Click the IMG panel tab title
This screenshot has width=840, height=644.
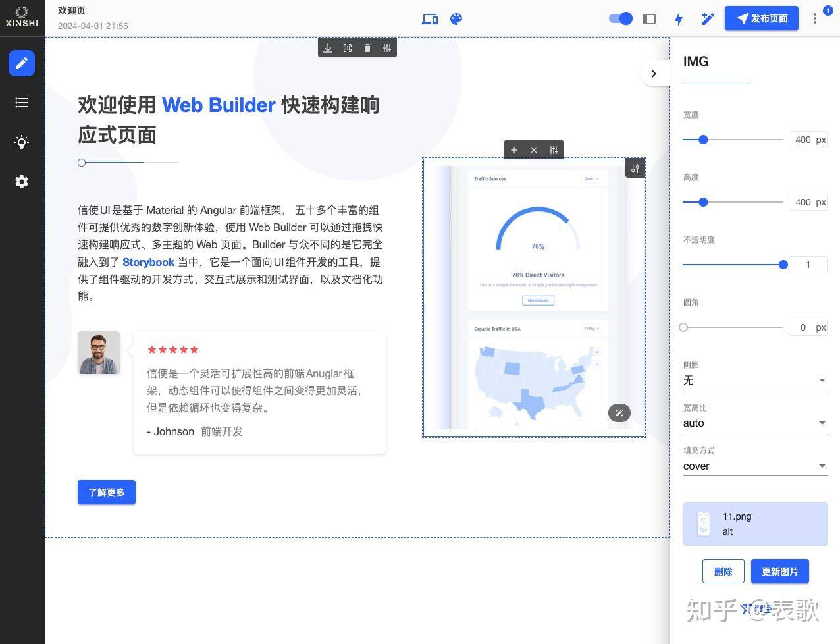click(696, 61)
